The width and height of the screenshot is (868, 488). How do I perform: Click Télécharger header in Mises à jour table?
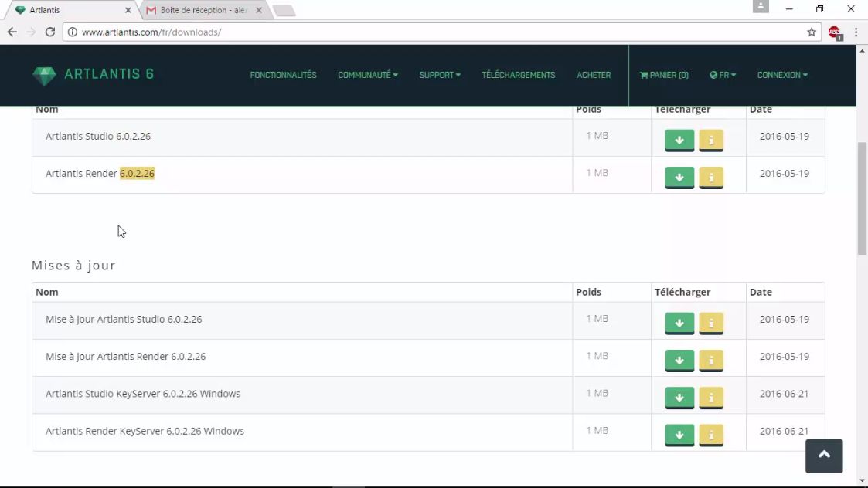(x=682, y=292)
